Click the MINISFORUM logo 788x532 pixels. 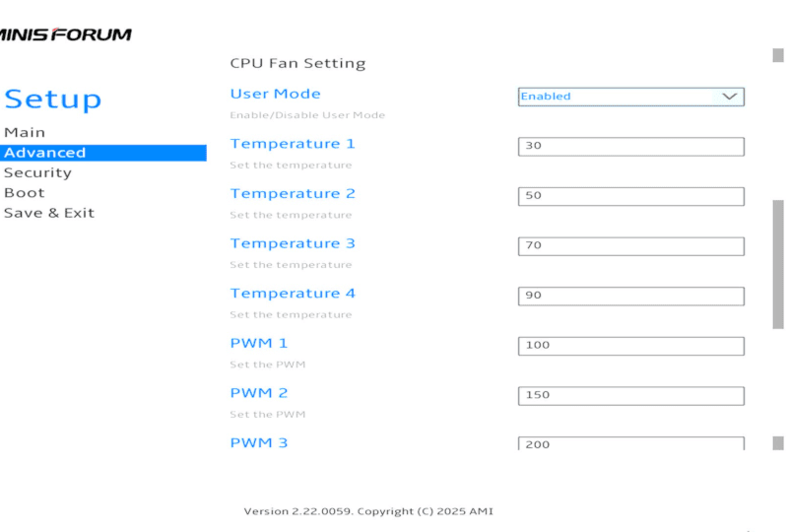click(65, 34)
